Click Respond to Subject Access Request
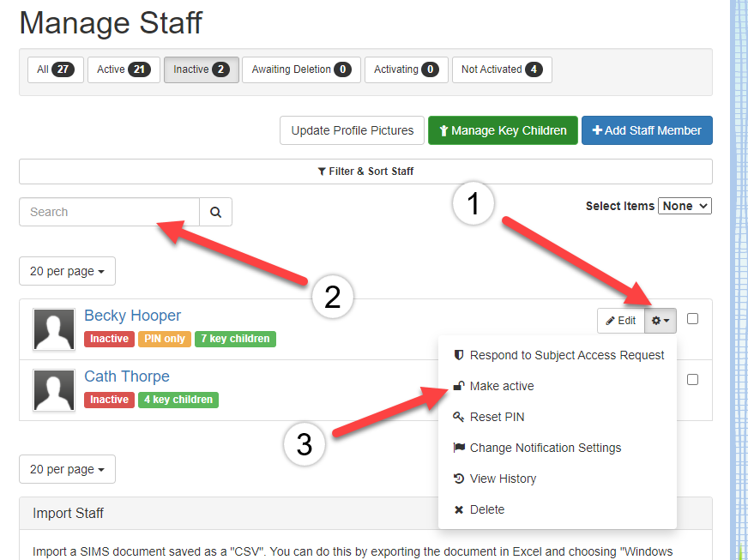The height and width of the screenshot is (560, 748). tap(566, 355)
